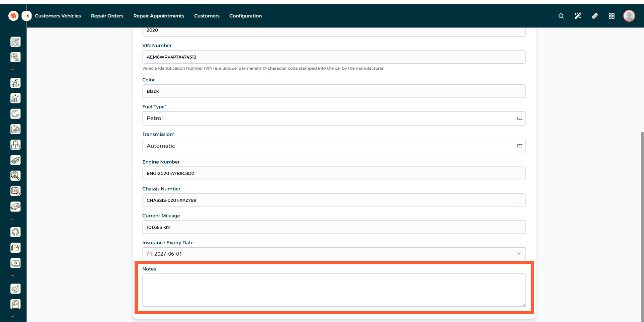Click the VIN Number input field
This screenshot has height=322, width=644.
pos(333,57)
